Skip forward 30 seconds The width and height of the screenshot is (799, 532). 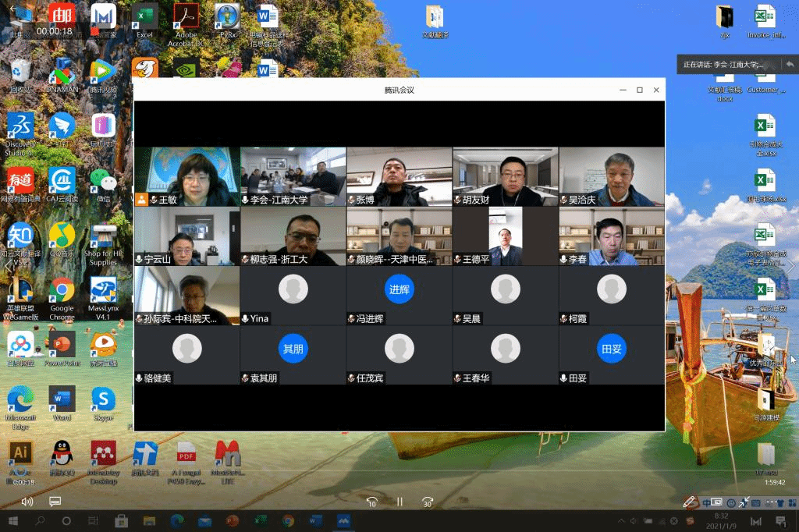tap(427, 502)
